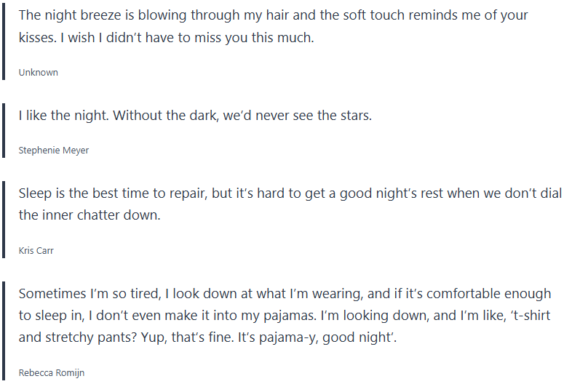Click the left border bar of Stephenie Meyer quote
588x384 pixels.
click(x=4, y=131)
